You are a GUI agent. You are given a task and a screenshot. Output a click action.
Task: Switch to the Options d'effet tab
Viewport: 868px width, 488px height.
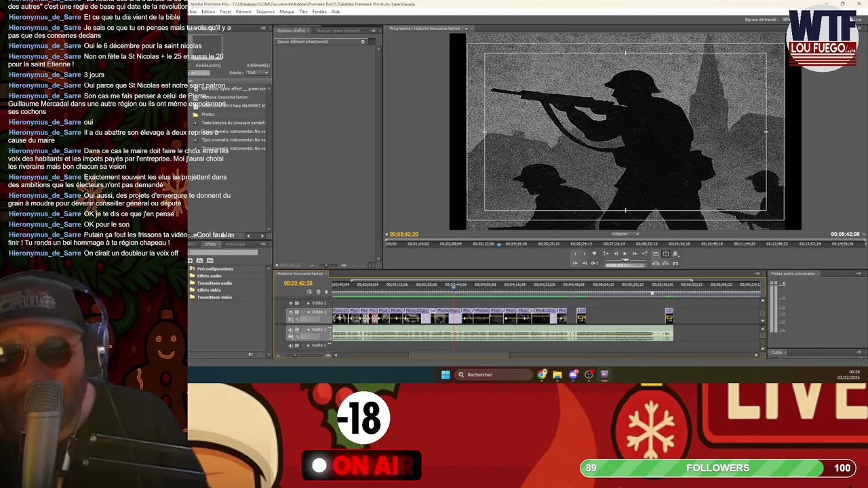pos(292,30)
